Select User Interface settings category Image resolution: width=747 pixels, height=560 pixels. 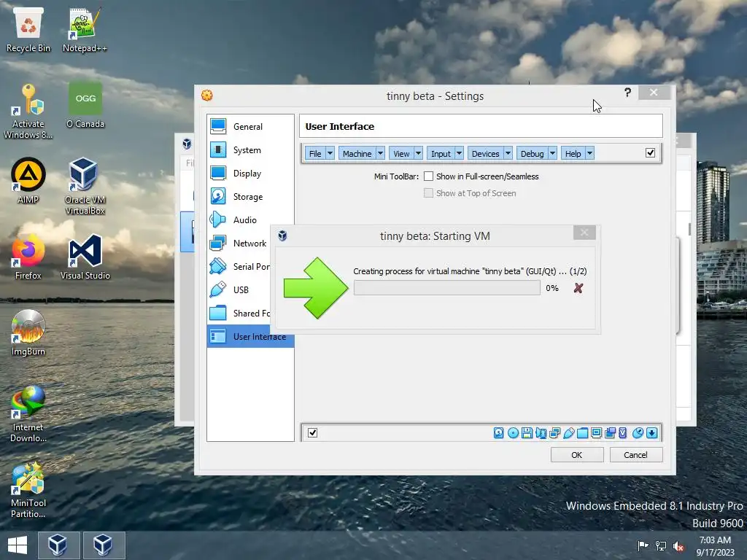coord(251,336)
